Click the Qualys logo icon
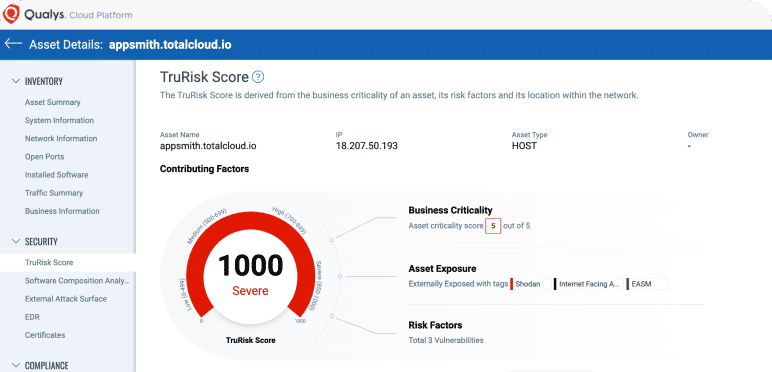Viewport: 772px width, 372px height. point(11,14)
